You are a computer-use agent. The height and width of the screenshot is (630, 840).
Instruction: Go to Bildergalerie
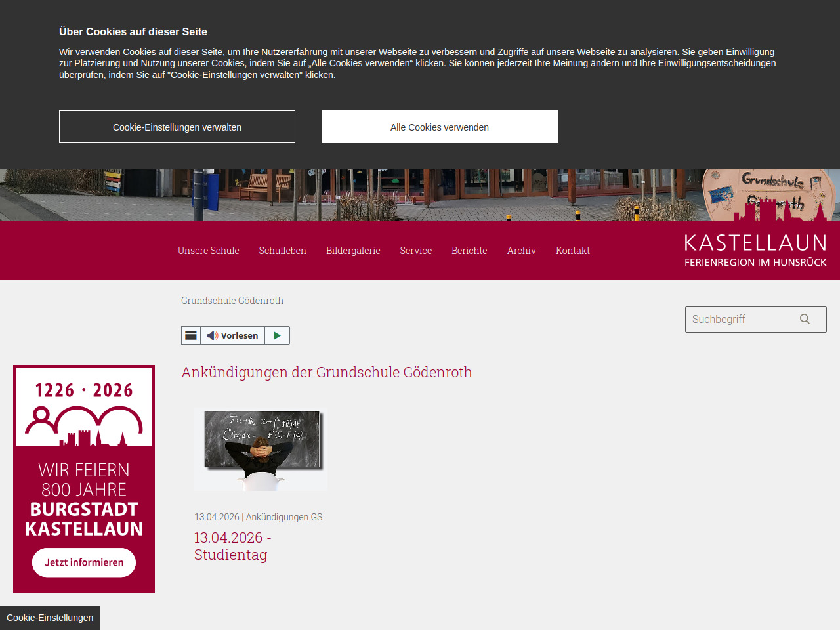click(x=353, y=251)
